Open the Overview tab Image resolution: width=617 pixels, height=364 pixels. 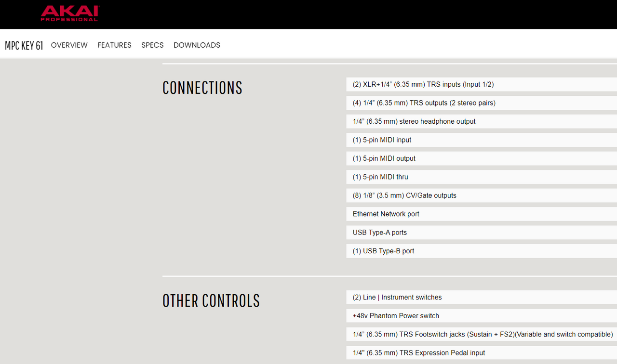(69, 45)
